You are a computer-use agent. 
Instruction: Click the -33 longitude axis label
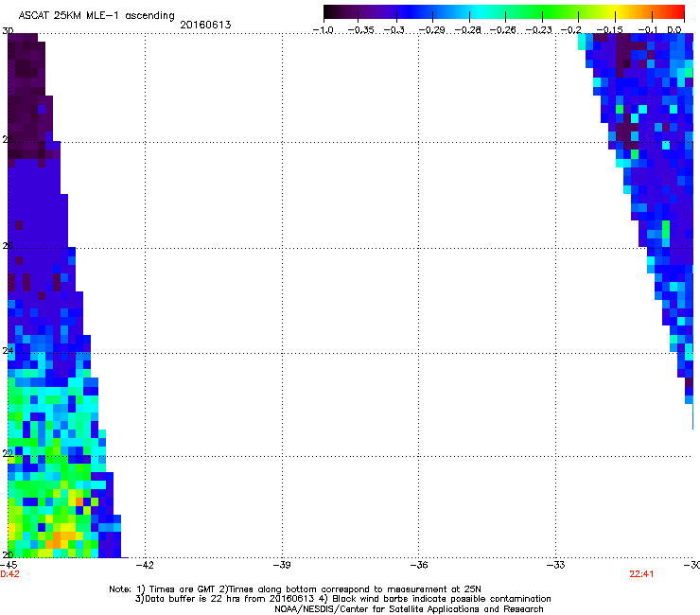click(556, 565)
